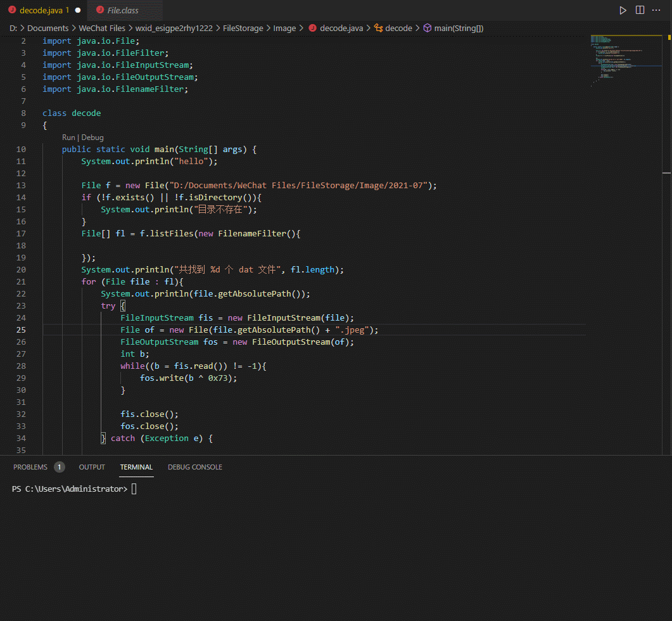Split the editor with the split icon
Image resolution: width=672 pixels, height=621 pixels.
pyautogui.click(x=640, y=10)
